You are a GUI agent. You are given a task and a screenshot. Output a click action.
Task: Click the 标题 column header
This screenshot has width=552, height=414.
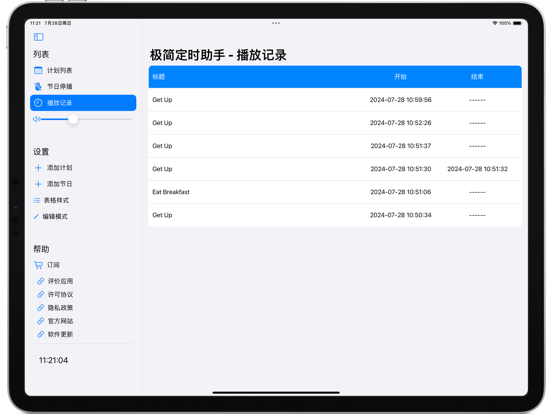point(158,77)
